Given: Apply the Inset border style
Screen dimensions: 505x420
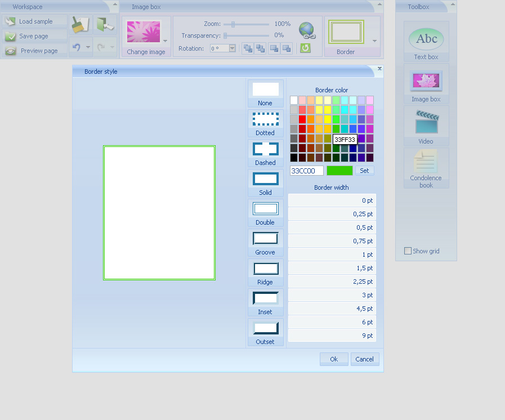Looking at the screenshot, I should 265,302.
